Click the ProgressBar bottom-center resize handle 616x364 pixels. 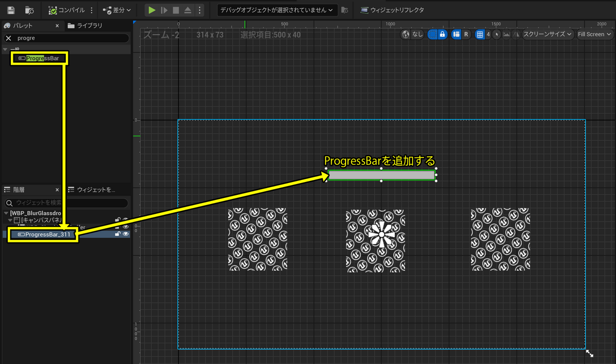381,181
